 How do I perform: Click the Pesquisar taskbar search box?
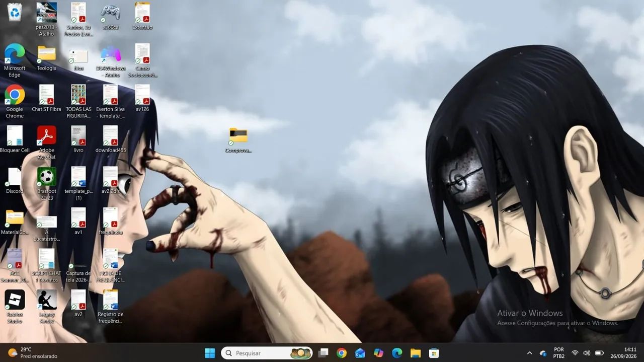point(267,353)
